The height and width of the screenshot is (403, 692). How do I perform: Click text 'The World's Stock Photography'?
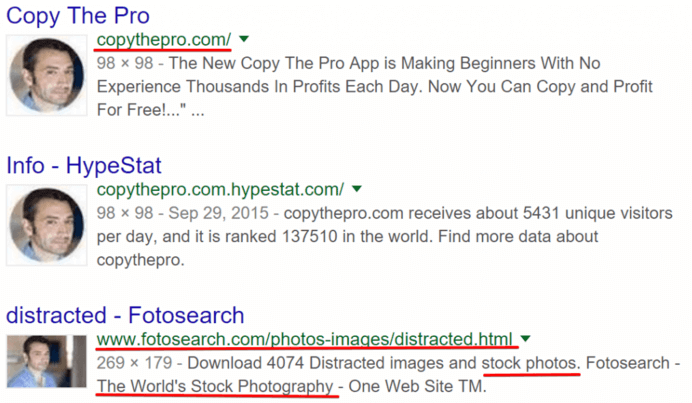tap(215, 387)
